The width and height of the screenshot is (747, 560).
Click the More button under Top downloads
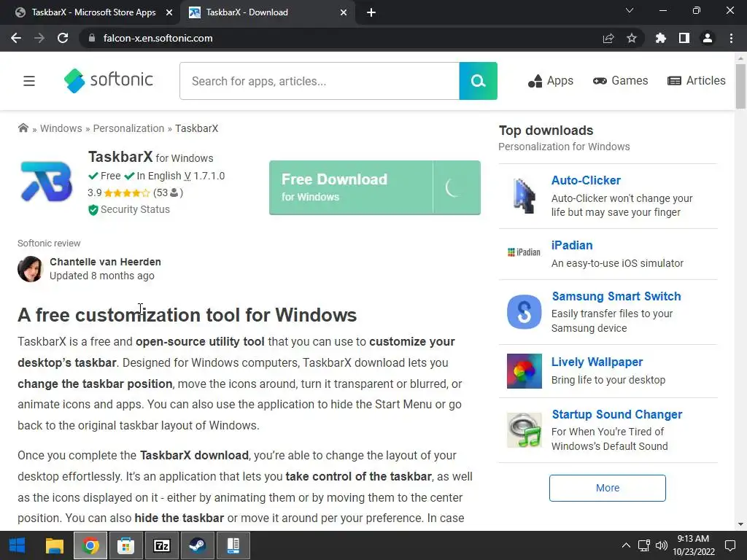coord(608,488)
